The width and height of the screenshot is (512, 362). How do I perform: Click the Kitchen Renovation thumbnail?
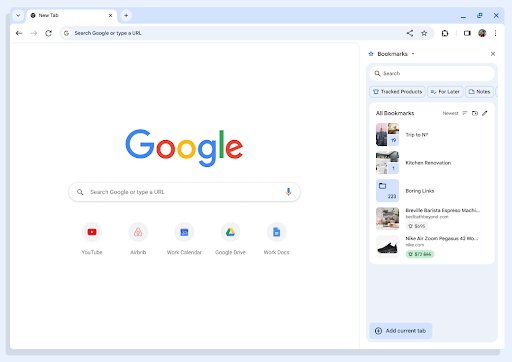387,163
